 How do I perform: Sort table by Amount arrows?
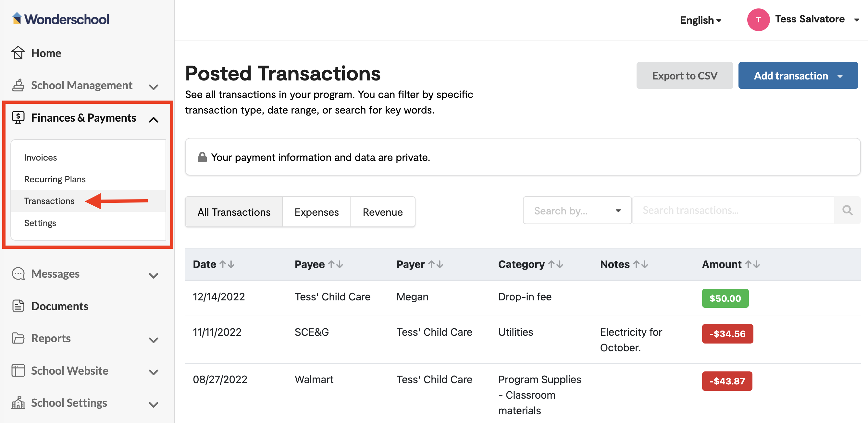click(x=752, y=264)
